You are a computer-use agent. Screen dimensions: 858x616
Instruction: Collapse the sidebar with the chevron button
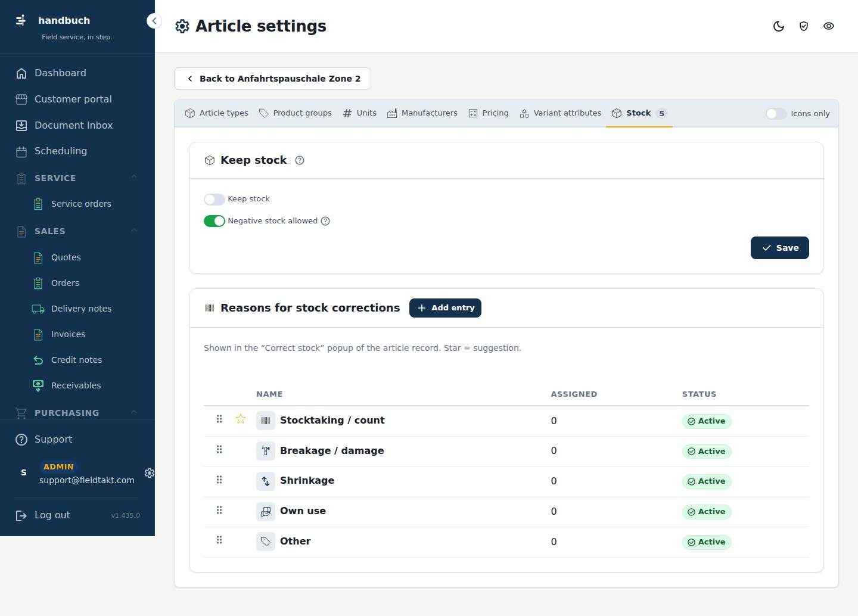154,21
